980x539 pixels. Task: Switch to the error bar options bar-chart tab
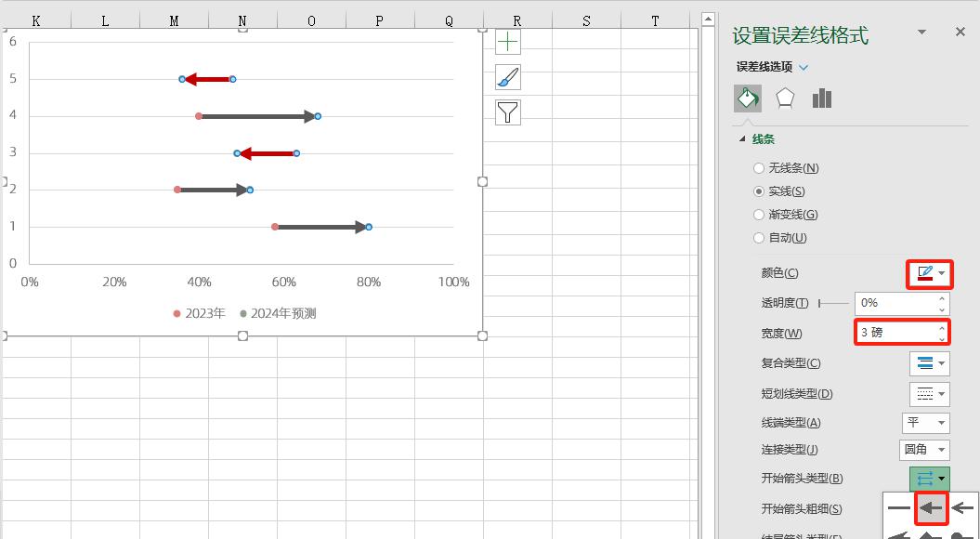point(822,99)
